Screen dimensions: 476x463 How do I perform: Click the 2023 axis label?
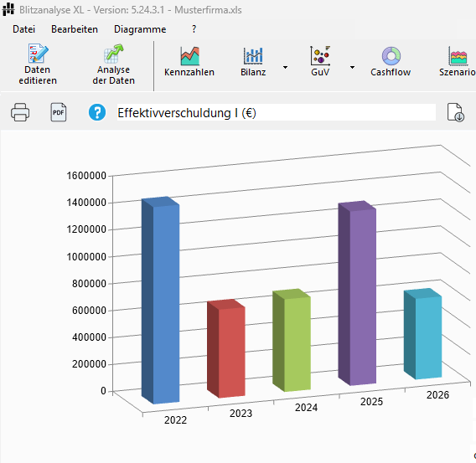coord(241,414)
